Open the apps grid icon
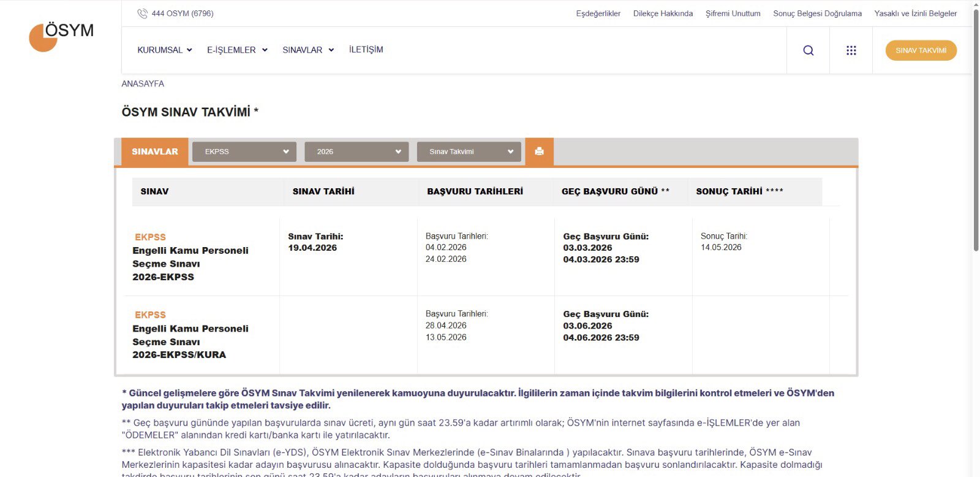The image size is (980, 477). (x=851, y=50)
